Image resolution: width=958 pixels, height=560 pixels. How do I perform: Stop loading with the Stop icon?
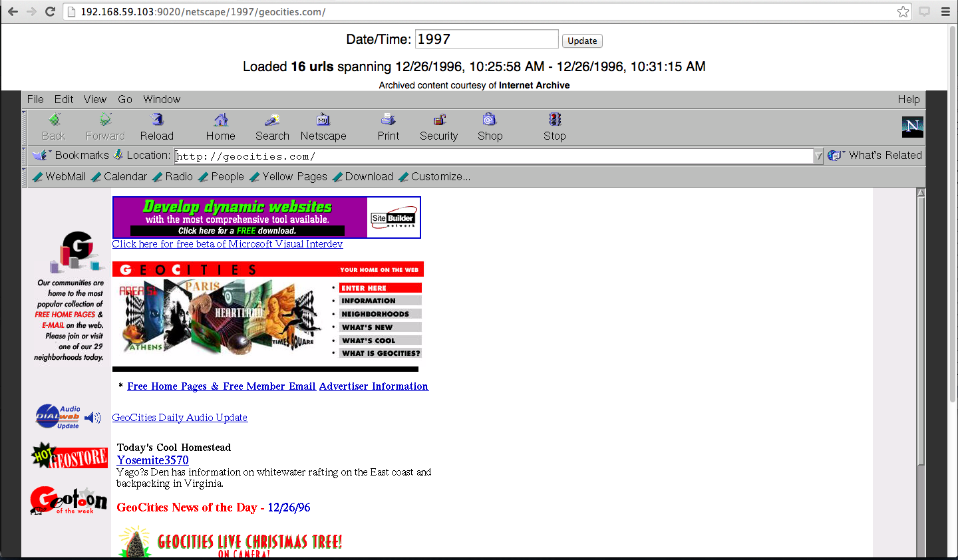[x=555, y=120]
